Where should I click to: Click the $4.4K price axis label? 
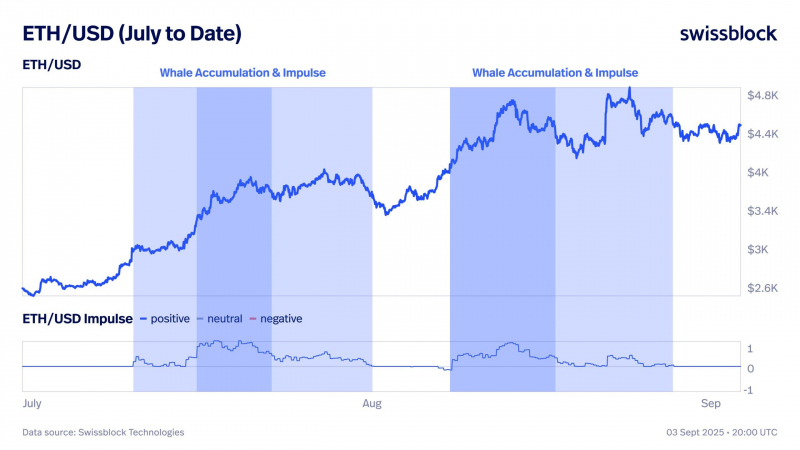[x=762, y=134]
